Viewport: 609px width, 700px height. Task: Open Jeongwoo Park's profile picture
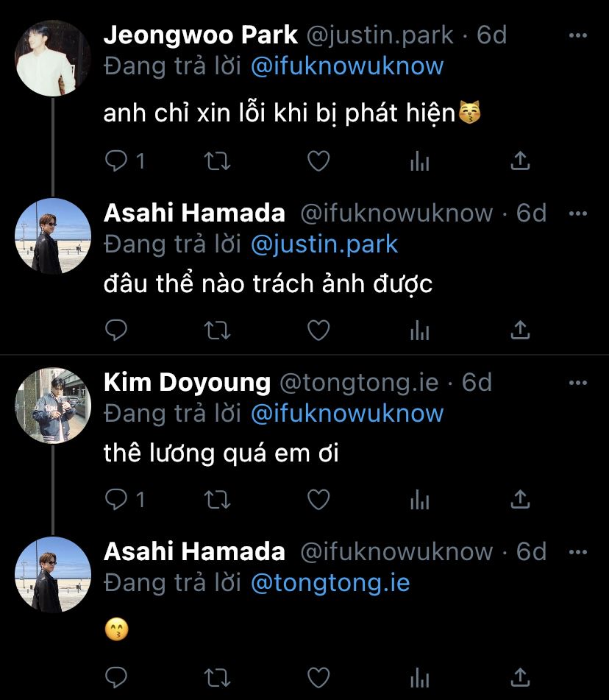(x=53, y=58)
